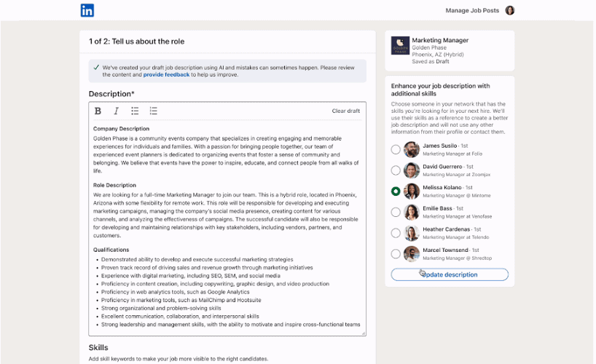Select David Guerrero radio button

point(396,170)
